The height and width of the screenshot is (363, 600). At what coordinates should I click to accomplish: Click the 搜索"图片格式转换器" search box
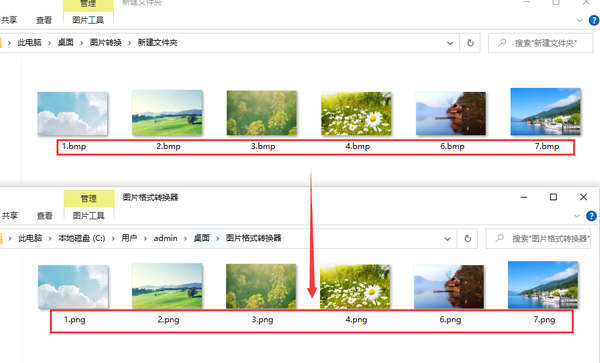pyautogui.click(x=538, y=239)
